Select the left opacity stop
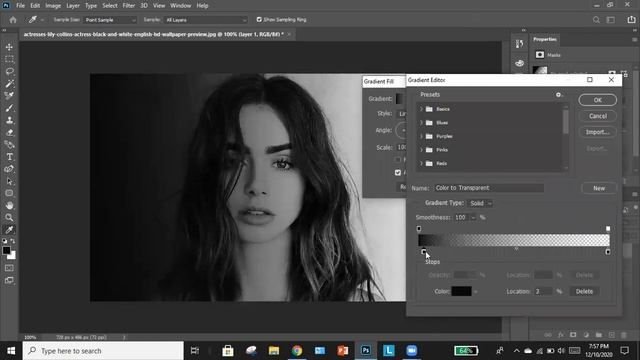Viewport: 640px width, 360px height. (x=419, y=229)
